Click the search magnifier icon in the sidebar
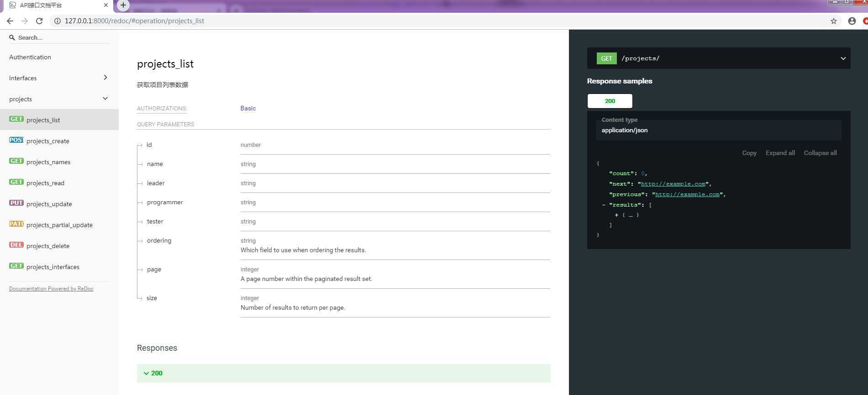Image resolution: width=868 pixels, height=395 pixels. [12, 37]
